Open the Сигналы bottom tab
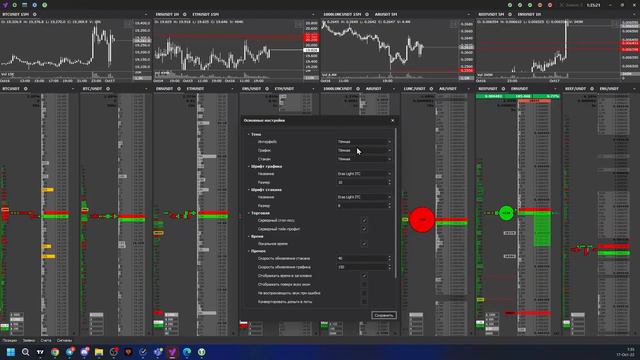640x360 pixels. 64,340
